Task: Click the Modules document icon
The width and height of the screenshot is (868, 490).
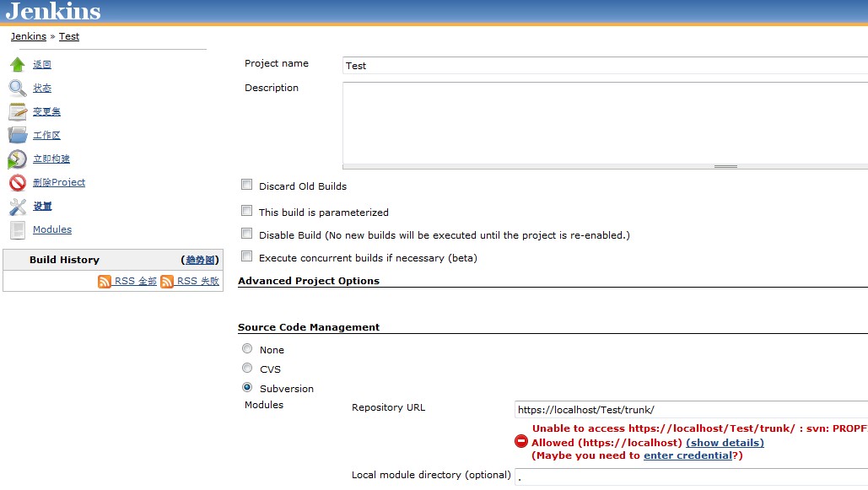Action: click(x=17, y=229)
